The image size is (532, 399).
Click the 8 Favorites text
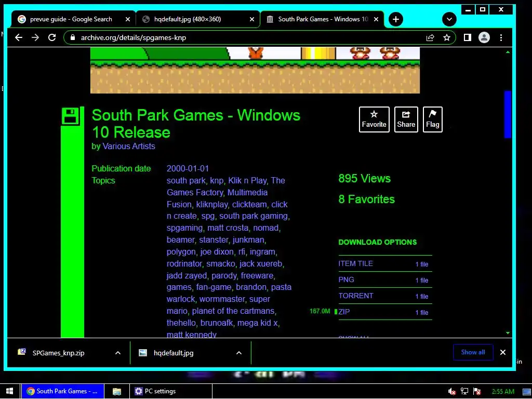point(366,199)
